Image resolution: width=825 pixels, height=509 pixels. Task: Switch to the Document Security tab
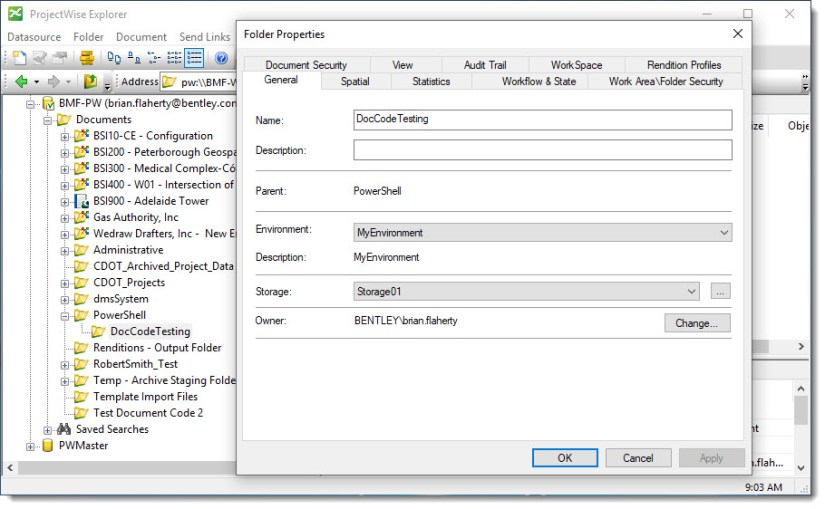pos(306,65)
